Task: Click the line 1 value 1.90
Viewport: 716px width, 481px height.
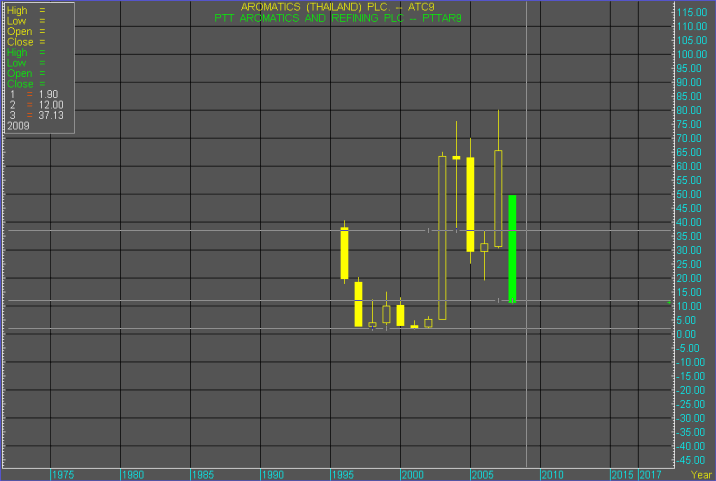Action: (48, 95)
